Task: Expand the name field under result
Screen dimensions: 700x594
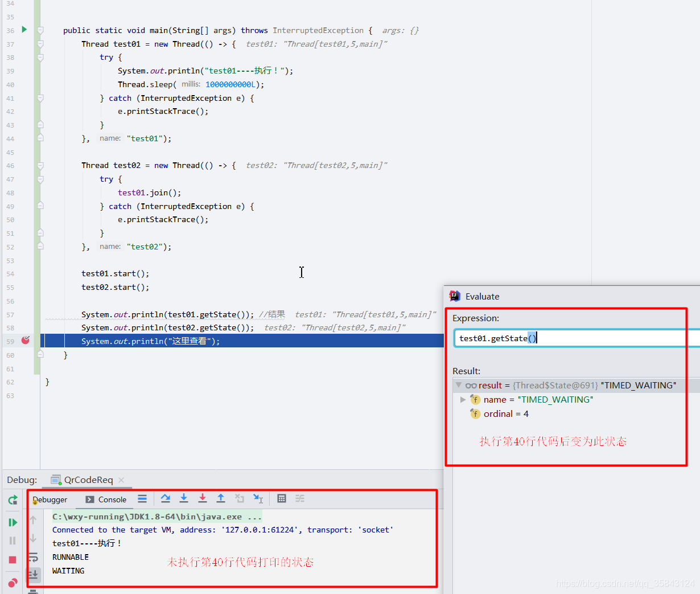Action: (x=463, y=399)
